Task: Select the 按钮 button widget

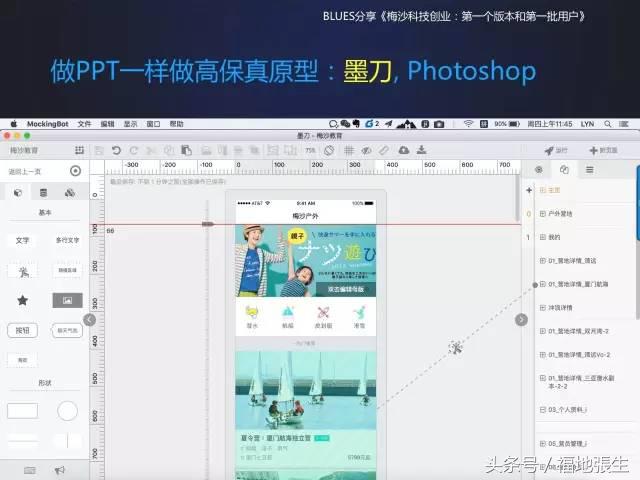Action: [22, 330]
